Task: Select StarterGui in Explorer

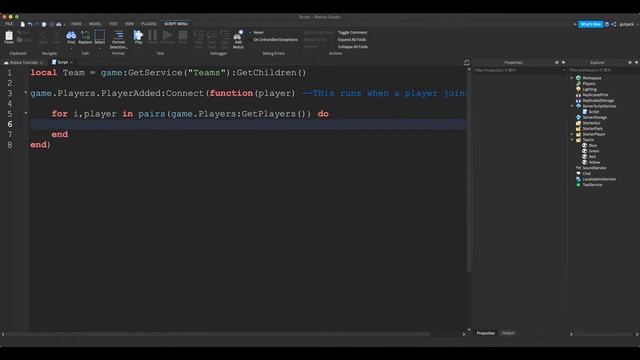Action: (x=591, y=123)
